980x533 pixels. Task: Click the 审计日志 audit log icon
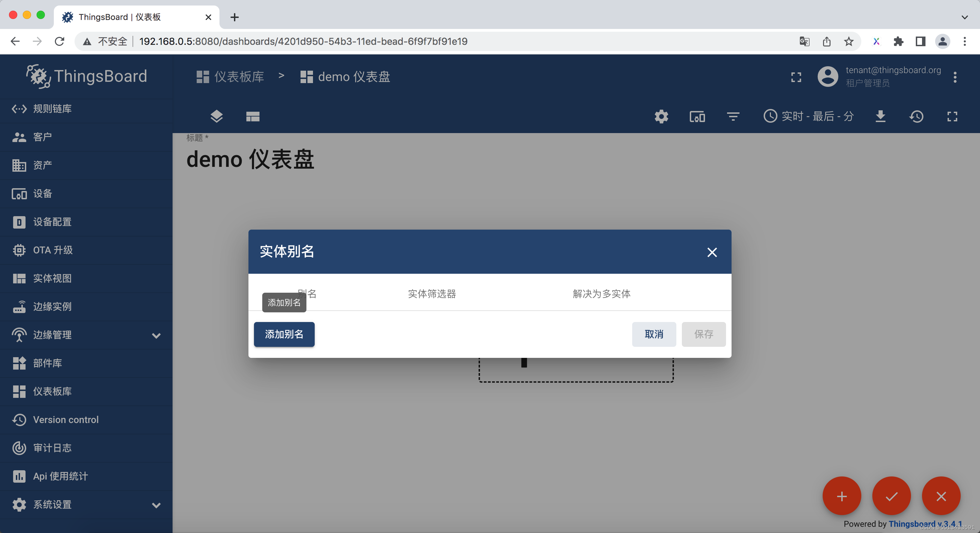click(x=19, y=448)
